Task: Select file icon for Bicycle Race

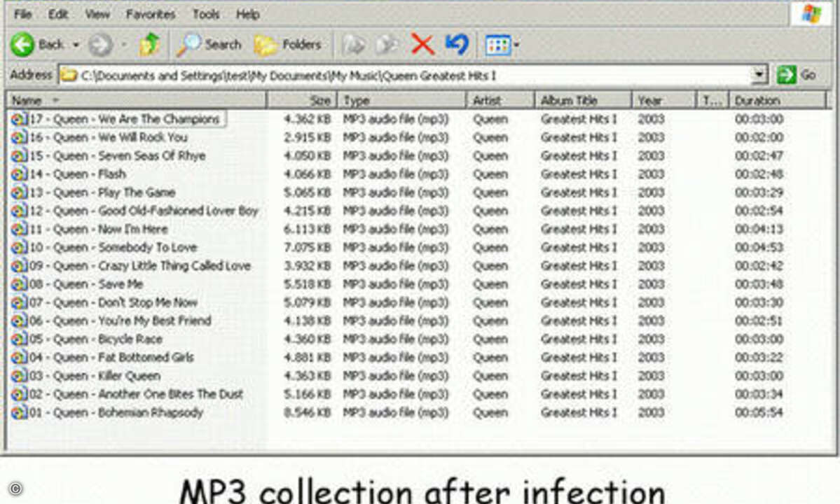Action: pos(19,339)
